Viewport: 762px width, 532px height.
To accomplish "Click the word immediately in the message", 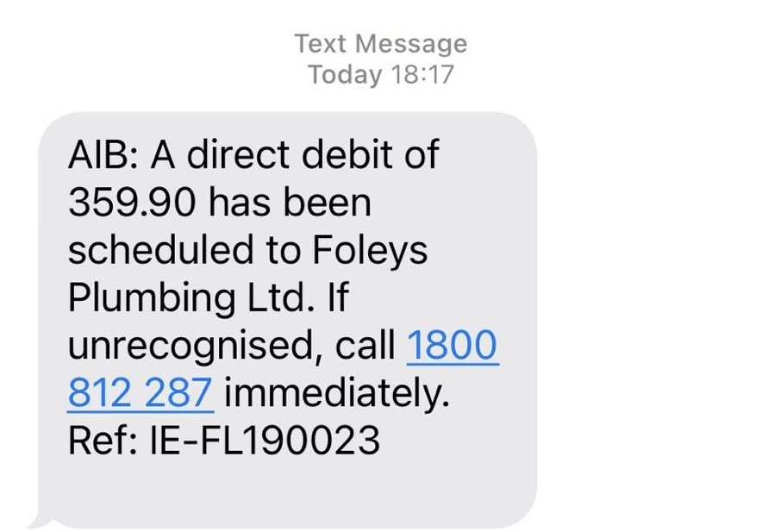I will click(x=337, y=394).
